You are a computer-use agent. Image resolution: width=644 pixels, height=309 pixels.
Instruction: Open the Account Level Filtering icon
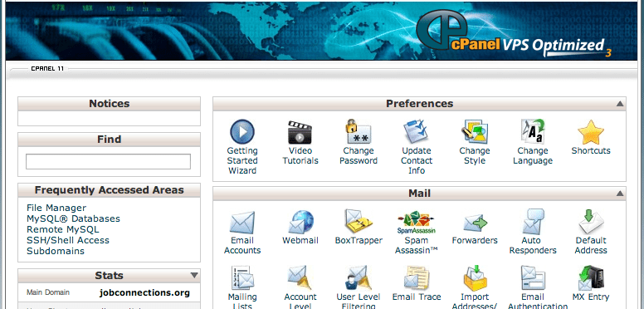[300, 278]
